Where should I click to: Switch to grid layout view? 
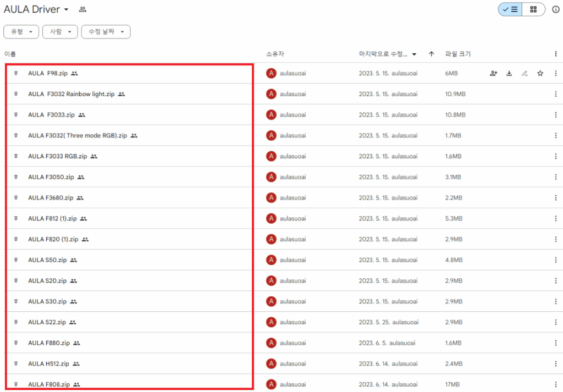[533, 9]
